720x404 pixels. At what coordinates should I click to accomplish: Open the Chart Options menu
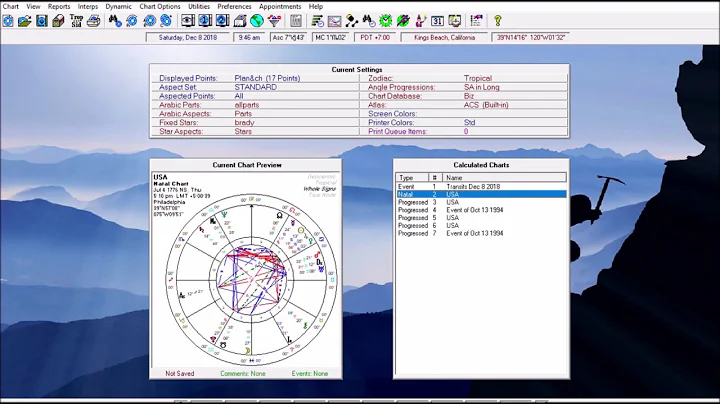(x=160, y=6)
